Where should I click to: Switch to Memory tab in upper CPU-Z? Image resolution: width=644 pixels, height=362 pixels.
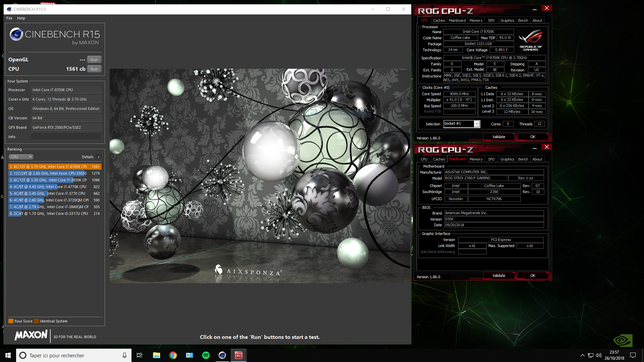(x=476, y=20)
